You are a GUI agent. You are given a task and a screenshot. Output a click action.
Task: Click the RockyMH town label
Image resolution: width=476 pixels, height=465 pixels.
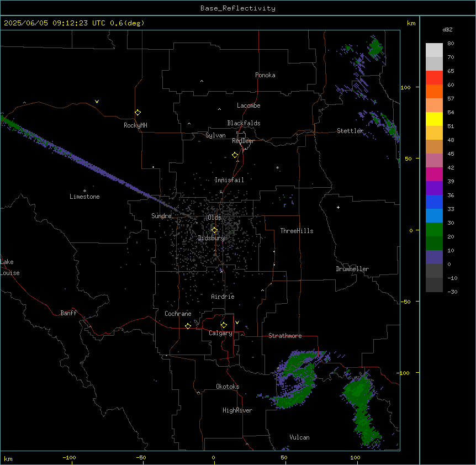[x=135, y=125]
